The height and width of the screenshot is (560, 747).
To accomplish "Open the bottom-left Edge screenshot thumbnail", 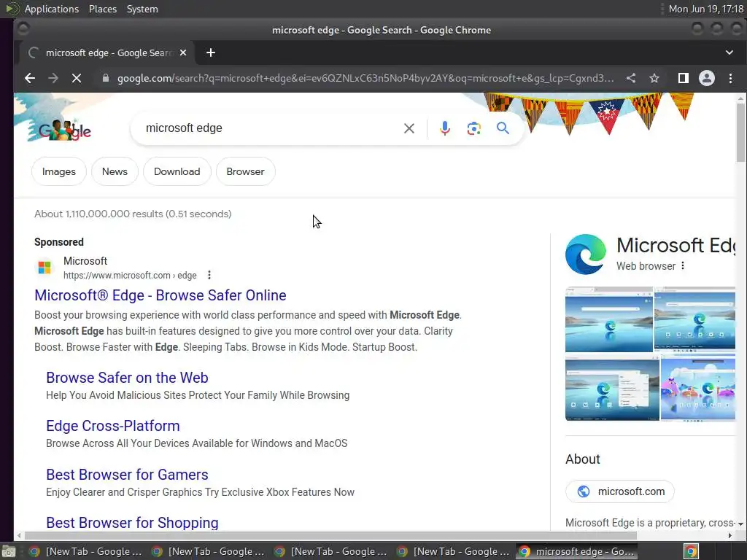I will pos(612,388).
